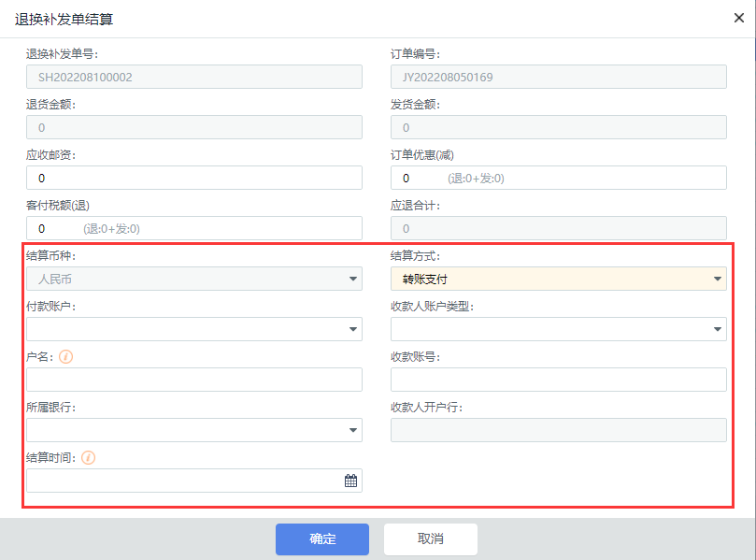This screenshot has height=560, width=756.
Task: Click the 订单优惠(减) input field
Action: [558, 178]
